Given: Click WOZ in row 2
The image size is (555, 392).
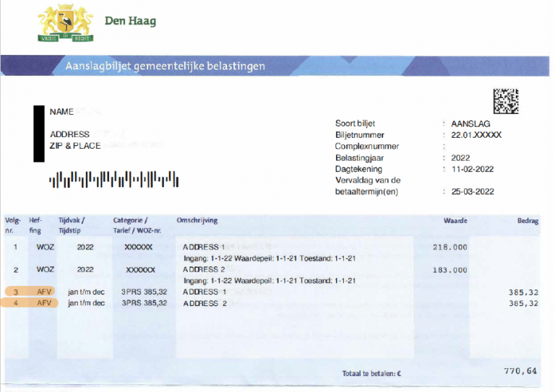Looking at the screenshot, I should [x=46, y=270].
